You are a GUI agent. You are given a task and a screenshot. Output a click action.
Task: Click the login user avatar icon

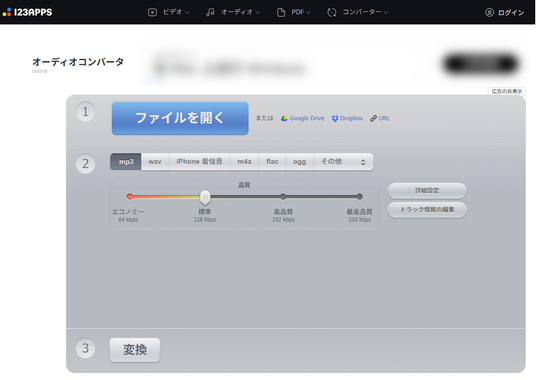pyautogui.click(x=489, y=13)
